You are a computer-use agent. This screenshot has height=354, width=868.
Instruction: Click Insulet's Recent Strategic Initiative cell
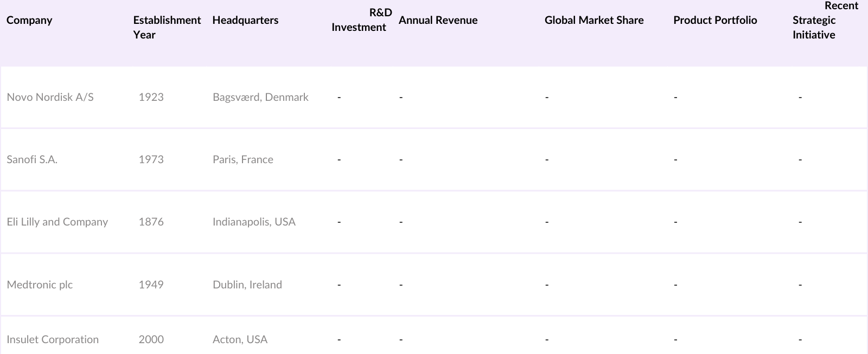click(800, 339)
